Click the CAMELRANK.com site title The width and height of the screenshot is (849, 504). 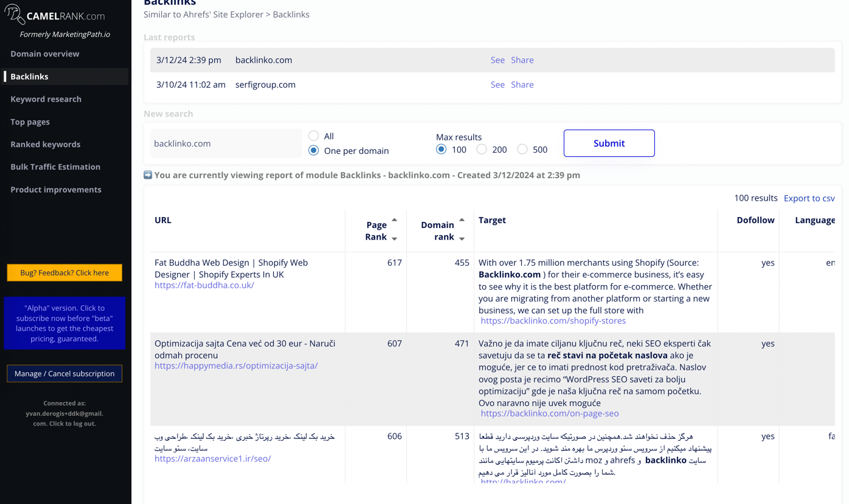[66, 16]
